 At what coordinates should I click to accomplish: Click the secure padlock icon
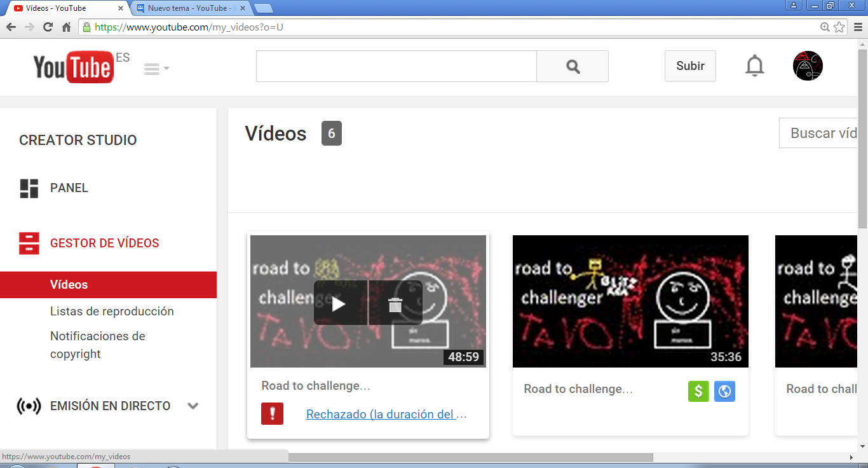coord(86,27)
